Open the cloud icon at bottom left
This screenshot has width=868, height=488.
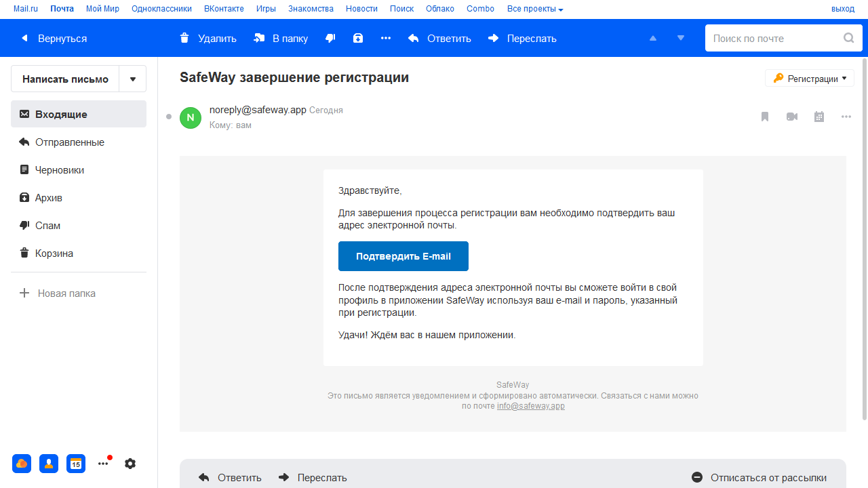point(22,464)
